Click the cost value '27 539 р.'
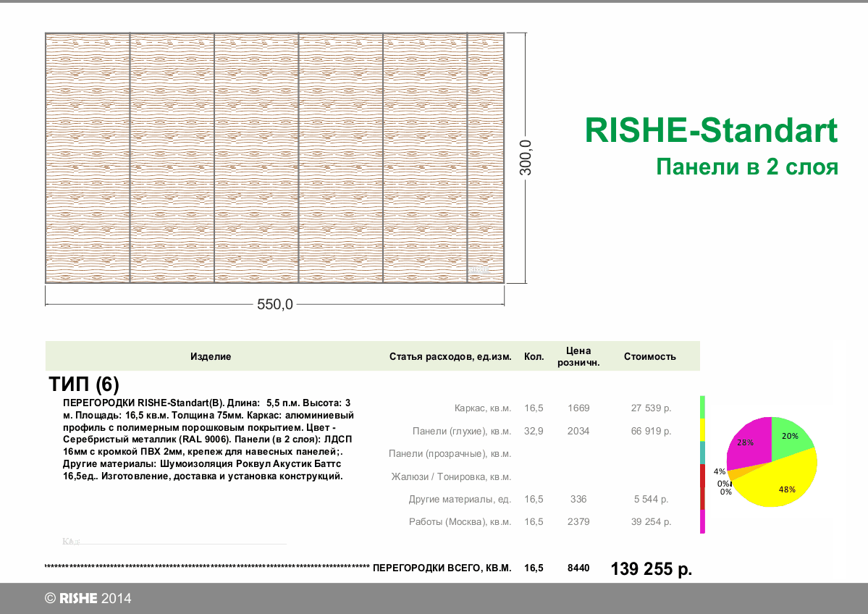 651,408
